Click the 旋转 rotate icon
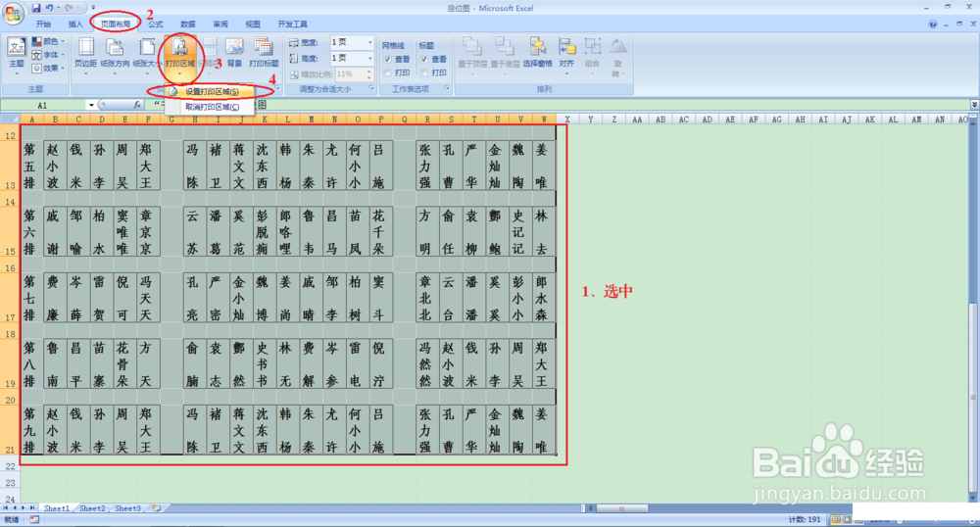980x527 pixels. 617,47
